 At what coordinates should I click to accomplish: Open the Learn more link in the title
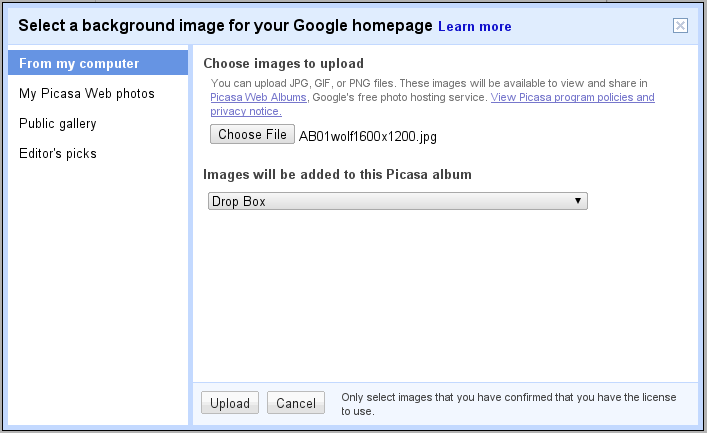(x=474, y=27)
